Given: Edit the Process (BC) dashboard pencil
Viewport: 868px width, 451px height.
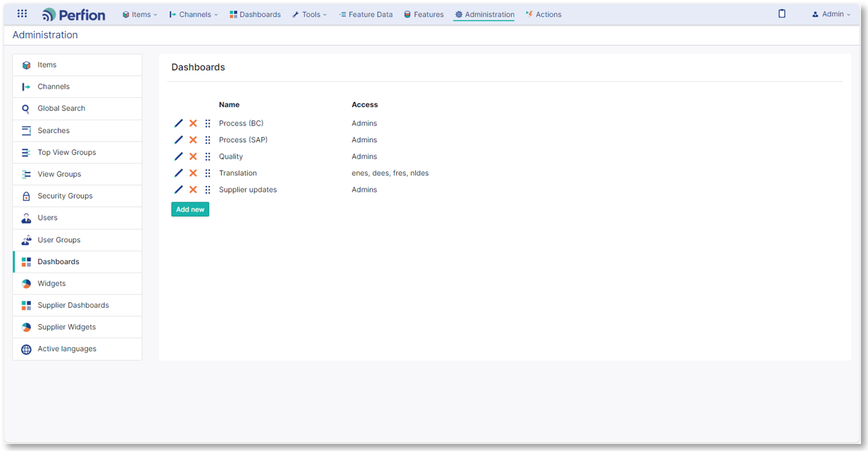Looking at the screenshot, I should [x=179, y=123].
